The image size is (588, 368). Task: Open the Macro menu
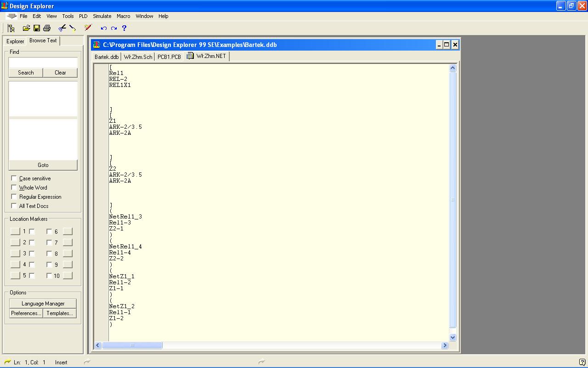[x=124, y=16]
